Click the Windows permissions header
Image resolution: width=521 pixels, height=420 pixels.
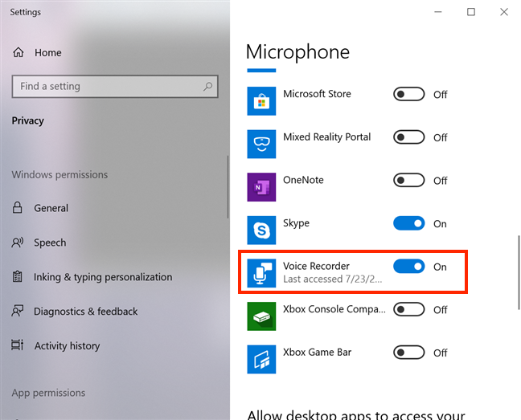coord(59,174)
